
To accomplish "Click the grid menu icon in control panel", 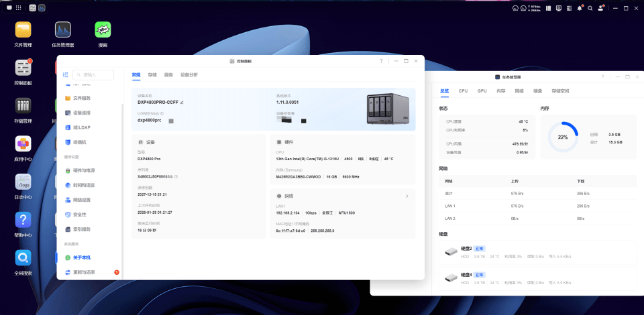I will point(66,75).
